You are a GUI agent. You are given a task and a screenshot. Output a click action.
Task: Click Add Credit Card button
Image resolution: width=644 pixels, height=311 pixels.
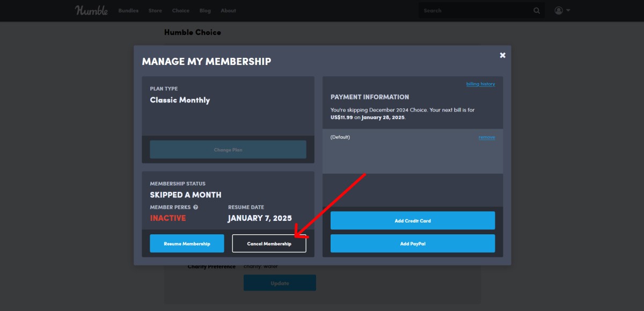tap(413, 220)
